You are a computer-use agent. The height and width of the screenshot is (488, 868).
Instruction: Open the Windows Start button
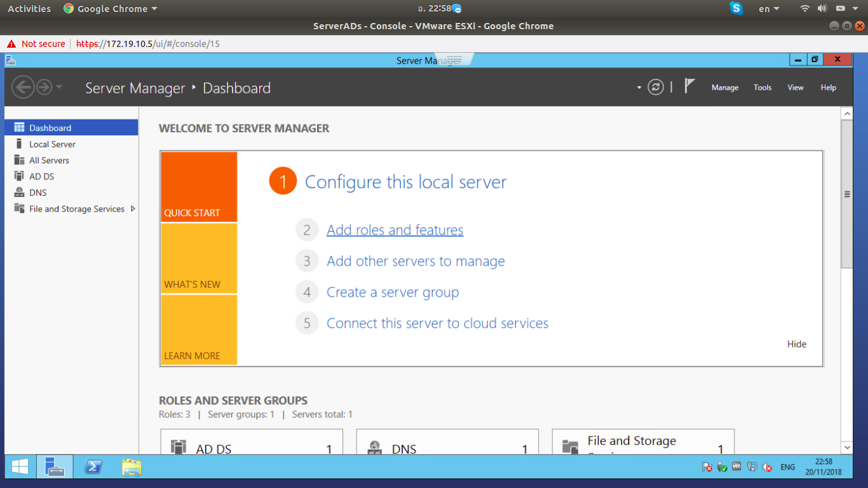click(20, 467)
